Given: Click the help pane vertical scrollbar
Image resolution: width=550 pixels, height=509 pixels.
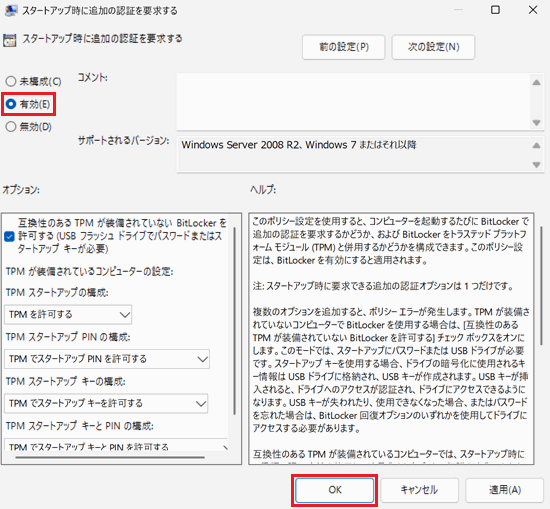Looking at the screenshot, I should [541, 285].
